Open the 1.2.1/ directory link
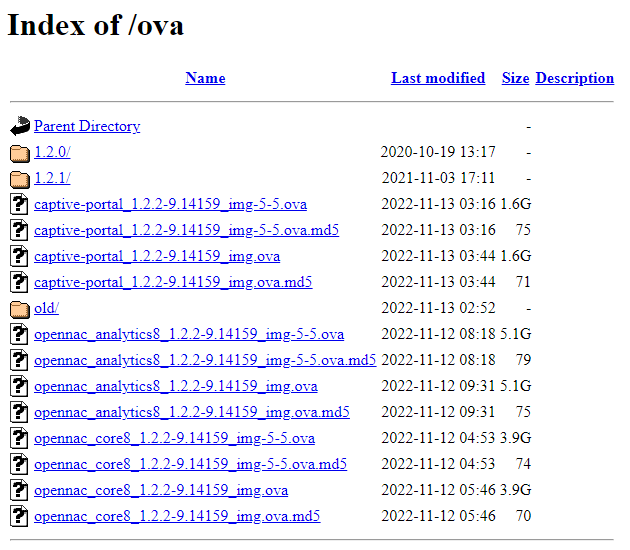Viewport: 630px width, 550px height. (x=52, y=178)
